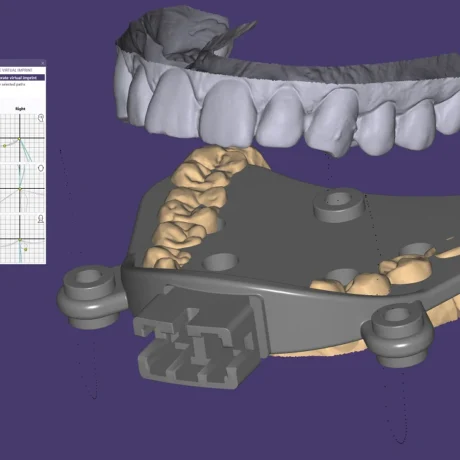Viewport: 460px width, 460px height.
Task: Close the virtual imprint panel
Action: (x=43, y=63)
